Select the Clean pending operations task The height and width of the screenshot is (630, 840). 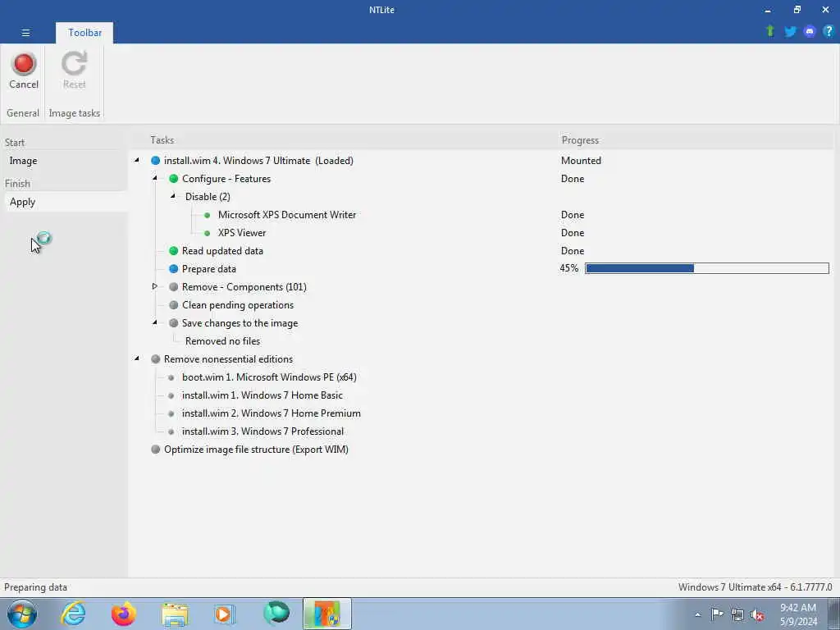click(238, 305)
